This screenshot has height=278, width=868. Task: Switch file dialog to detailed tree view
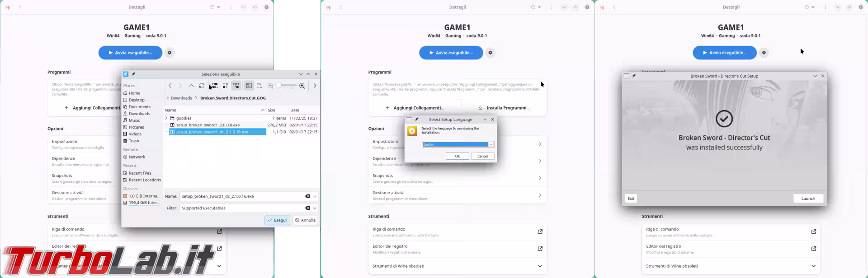(x=236, y=86)
